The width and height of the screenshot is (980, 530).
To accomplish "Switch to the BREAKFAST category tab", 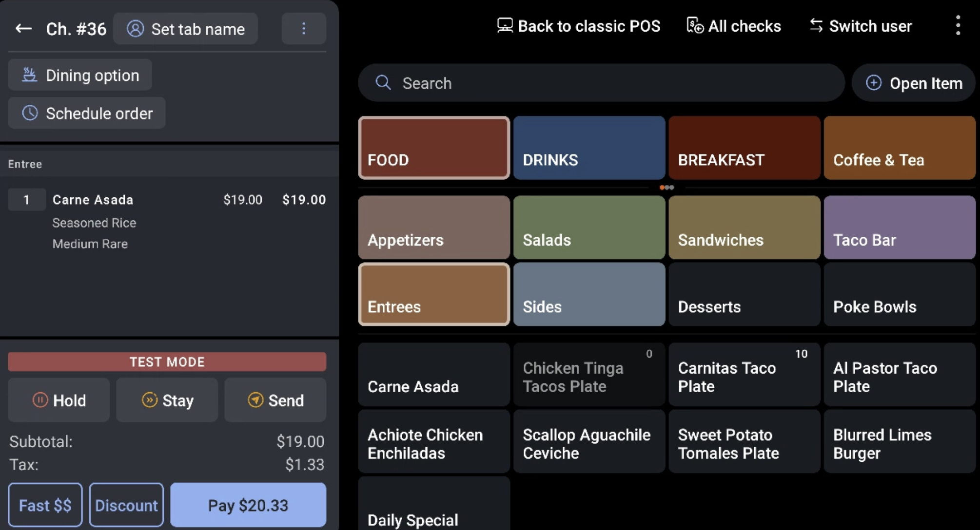I will (745, 148).
